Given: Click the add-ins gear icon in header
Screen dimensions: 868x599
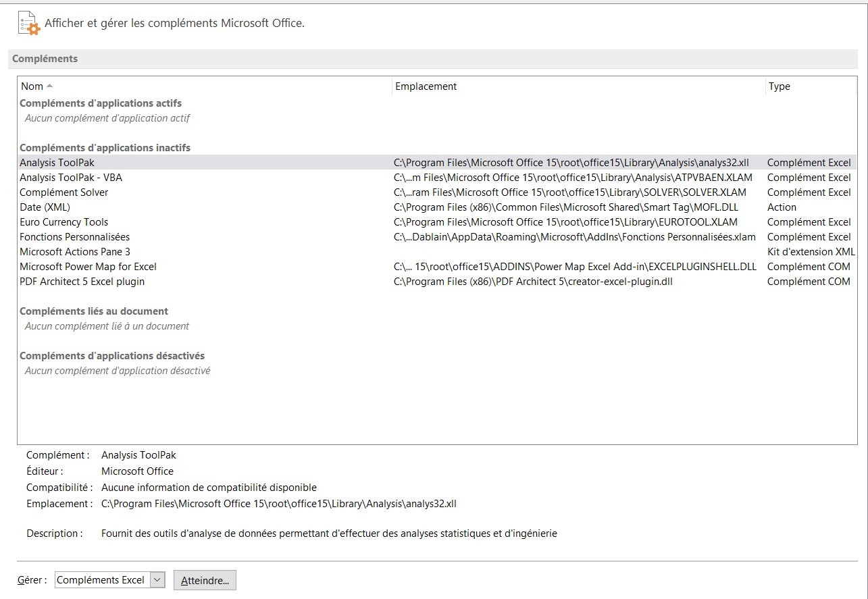Looking at the screenshot, I should (x=29, y=24).
